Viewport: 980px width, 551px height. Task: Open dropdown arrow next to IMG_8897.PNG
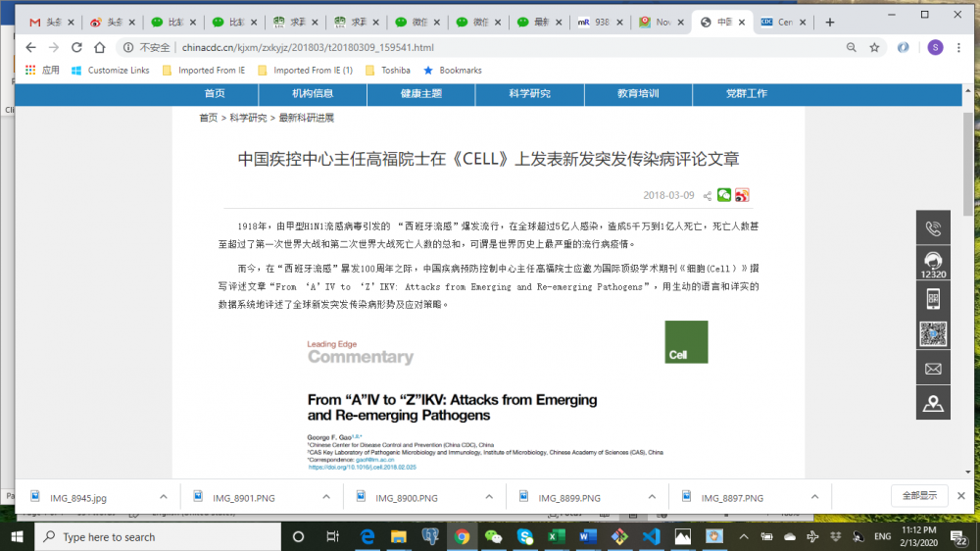click(812, 498)
